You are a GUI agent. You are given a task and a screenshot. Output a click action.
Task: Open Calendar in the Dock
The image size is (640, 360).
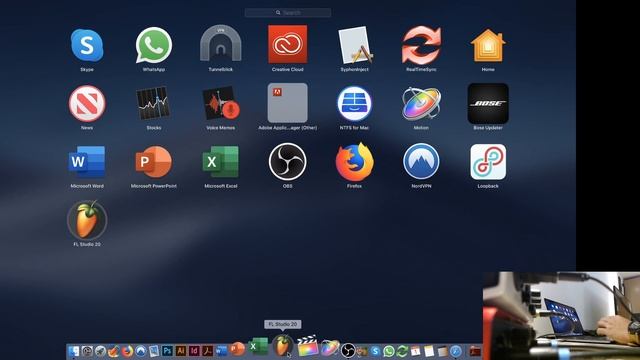pyautogui.click(x=415, y=351)
